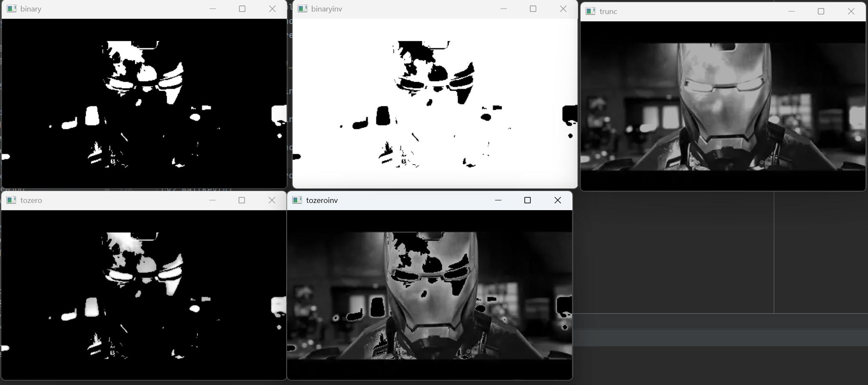Maximize the binary window
The height and width of the screenshot is (385, 868).
242,9
